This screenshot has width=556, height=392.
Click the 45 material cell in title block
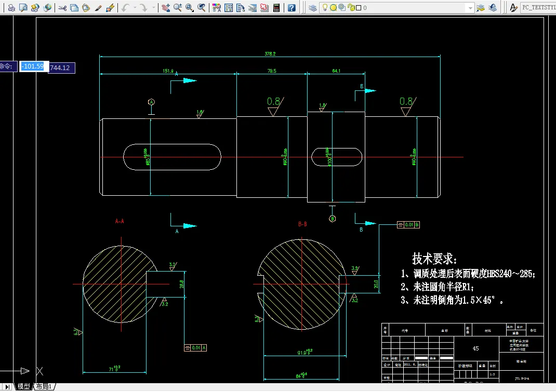click(476, 348)
